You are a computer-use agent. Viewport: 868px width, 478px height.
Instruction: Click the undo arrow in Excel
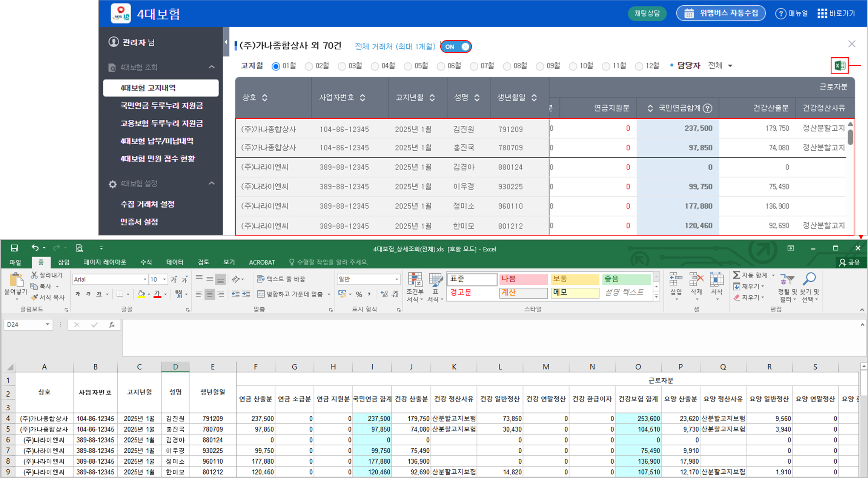(x=35, y=248)
